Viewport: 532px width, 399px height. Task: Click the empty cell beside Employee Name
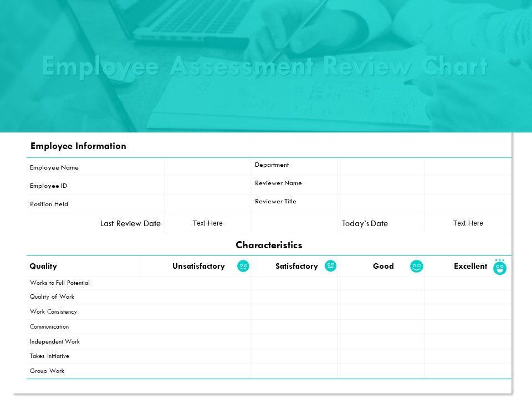[x=207, y=167]
